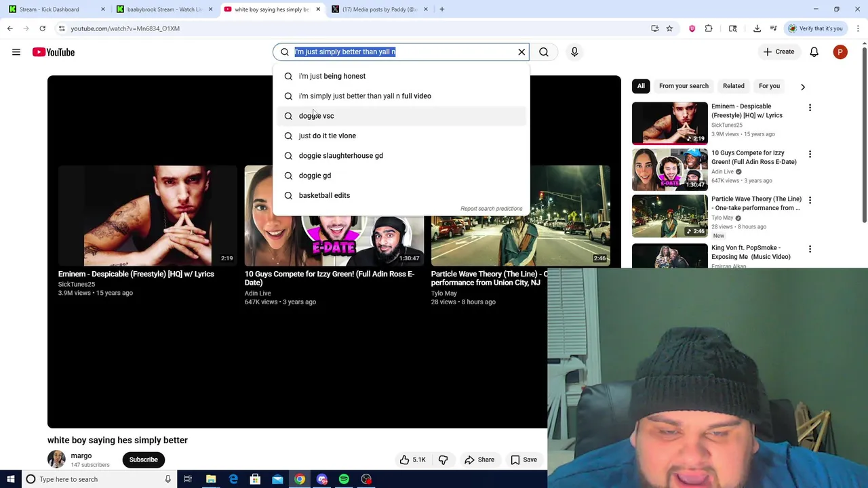Open a new browser tab
This screenshot has height=488, width=868.
point(442,9)
